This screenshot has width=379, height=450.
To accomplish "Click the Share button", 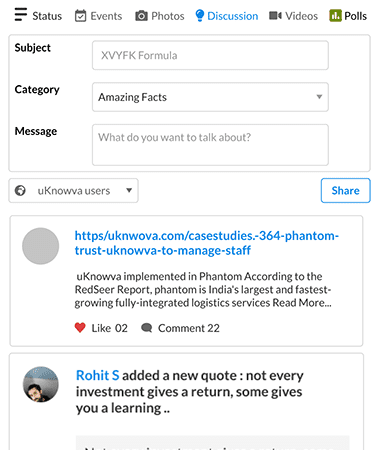I will click(345, 190).
